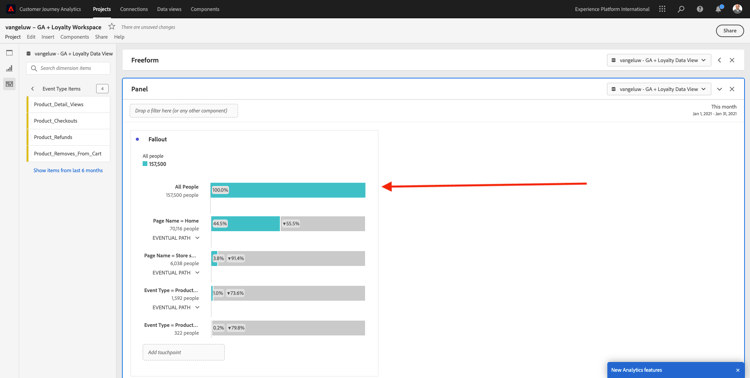
Task: Click the Share button
Action: [x=729, y=31]
